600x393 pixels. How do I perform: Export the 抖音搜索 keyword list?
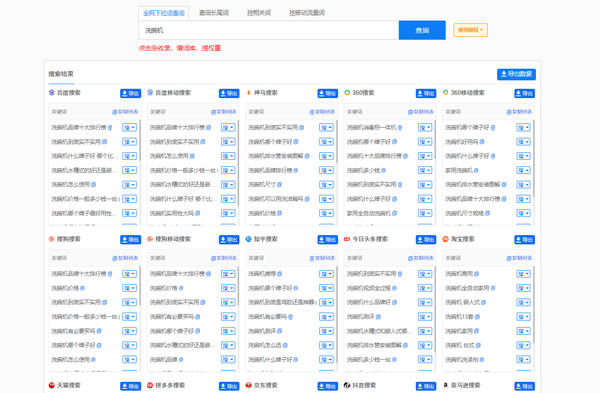coord(426,386)
